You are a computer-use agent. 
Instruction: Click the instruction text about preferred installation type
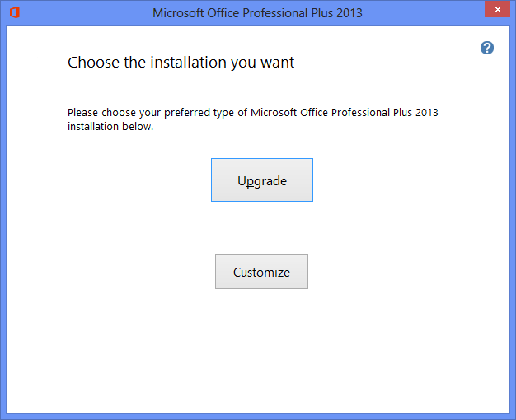pyautogui.click(x=253, y=119)
